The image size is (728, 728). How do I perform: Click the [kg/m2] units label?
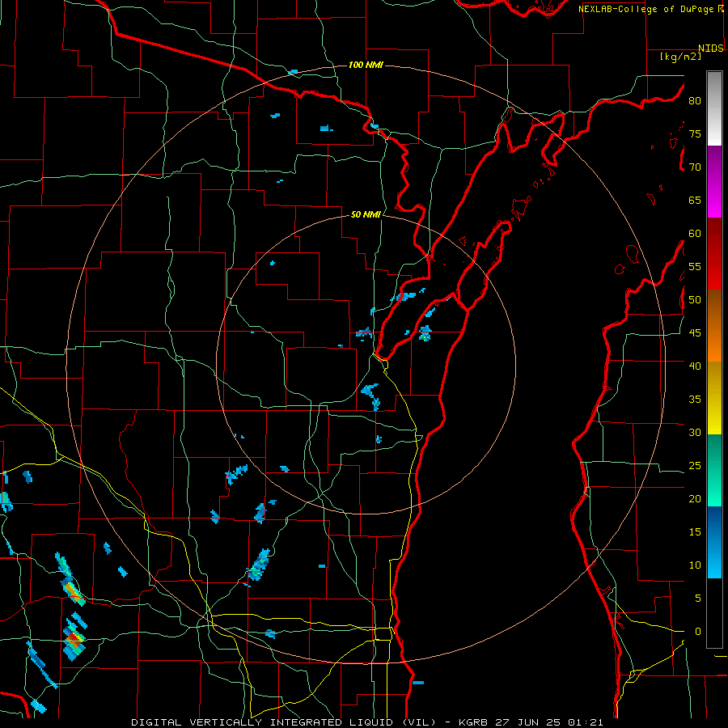[x=680, y=57]
